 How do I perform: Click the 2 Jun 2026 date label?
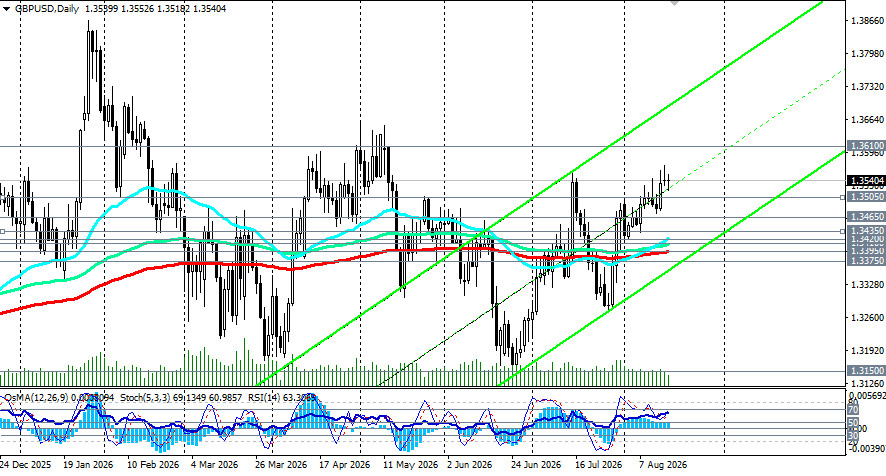coord(470,465)
